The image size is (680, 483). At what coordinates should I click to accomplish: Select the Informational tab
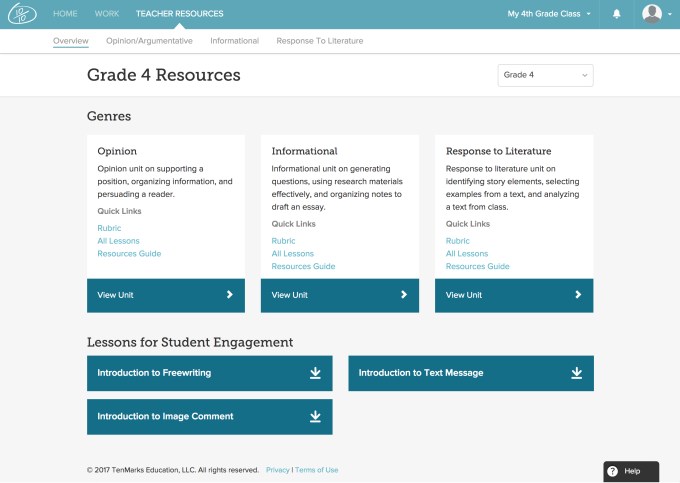[x=234, y=41]
